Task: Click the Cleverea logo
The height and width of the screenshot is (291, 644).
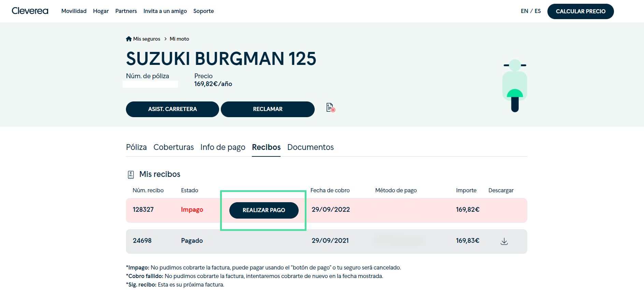Action: [30, 11]
